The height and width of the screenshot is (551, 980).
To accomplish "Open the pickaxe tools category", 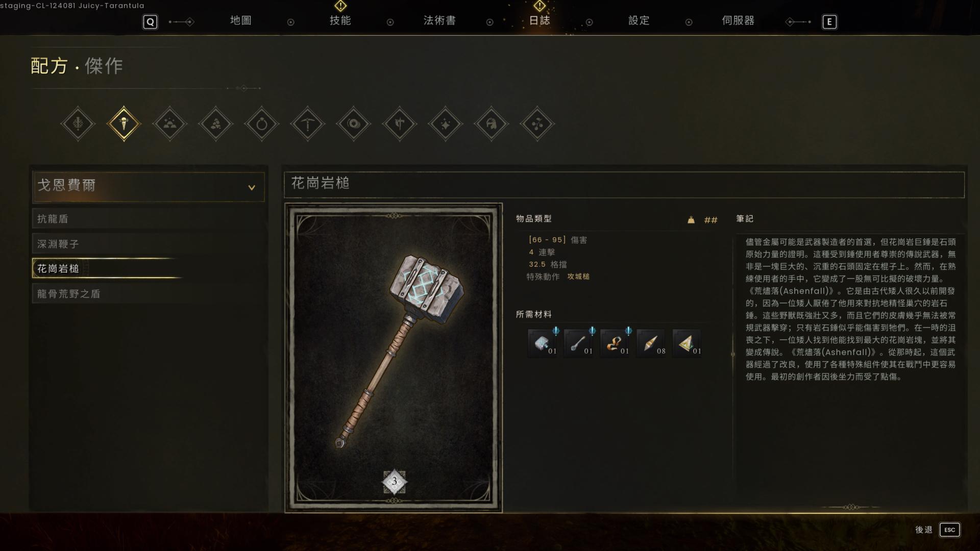I will pyautogui.click(x=307, y=124).
